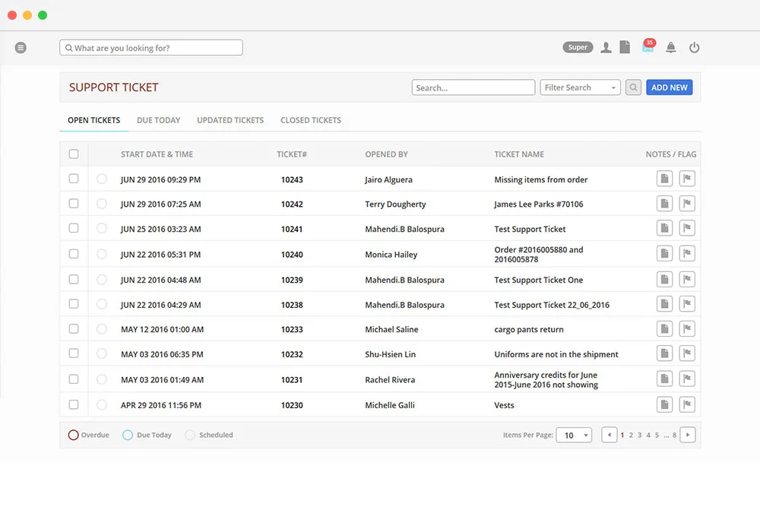The height and width of the screenshot is (532, 760).
Task: Check notifications via the bell icon
Action: pyautogui.click(x=671, y=46)
